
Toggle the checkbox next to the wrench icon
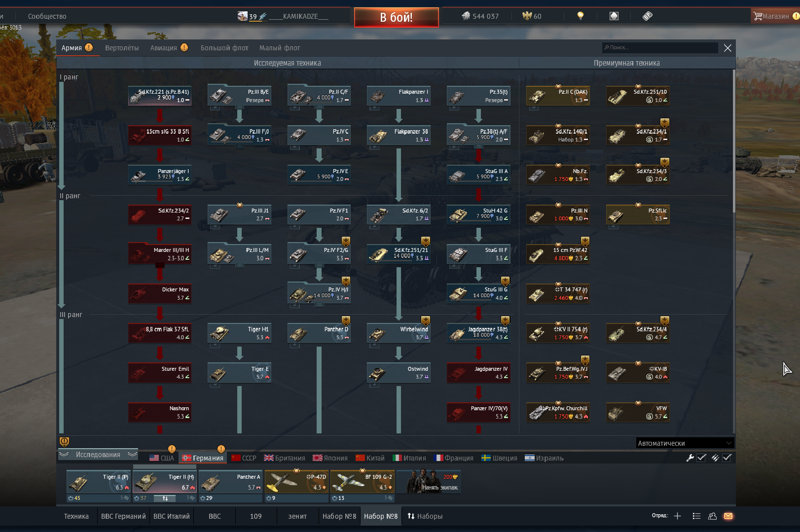701,458
